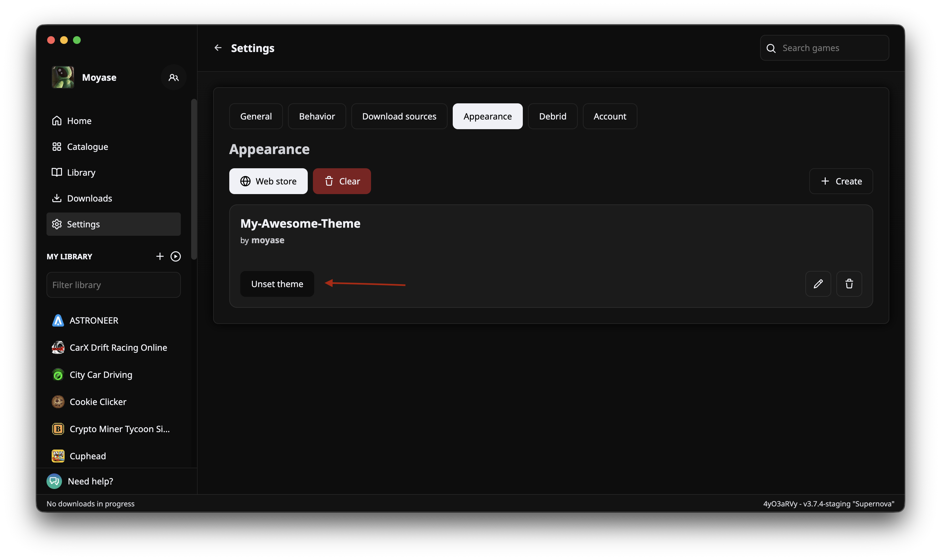The height and width of the screenshot is (560, 941).
Task: Delete My-Awesome-Theme using the trash icon
Action: click(849, 284)
